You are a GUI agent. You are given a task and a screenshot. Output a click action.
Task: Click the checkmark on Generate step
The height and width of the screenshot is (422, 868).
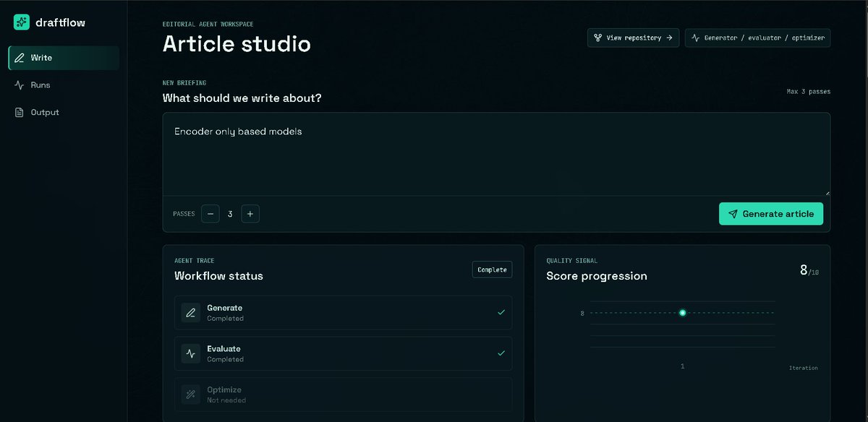(x=501, y=313)
